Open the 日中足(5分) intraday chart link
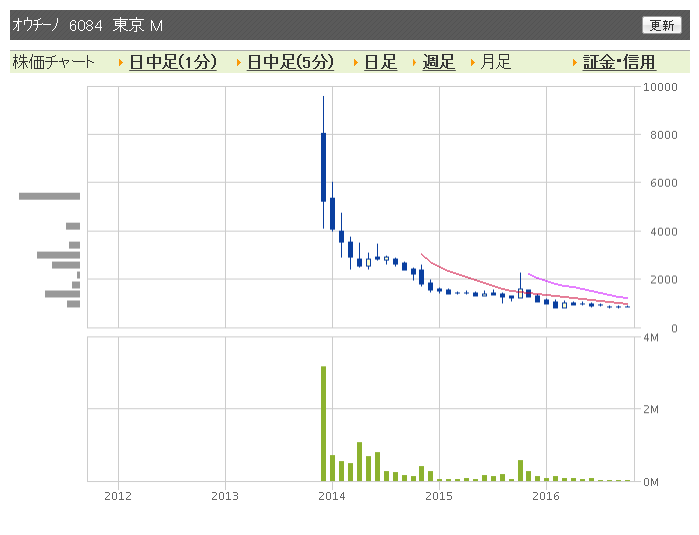Image resolution: width=699 pixels, height=535 pixels. [290, 62]
